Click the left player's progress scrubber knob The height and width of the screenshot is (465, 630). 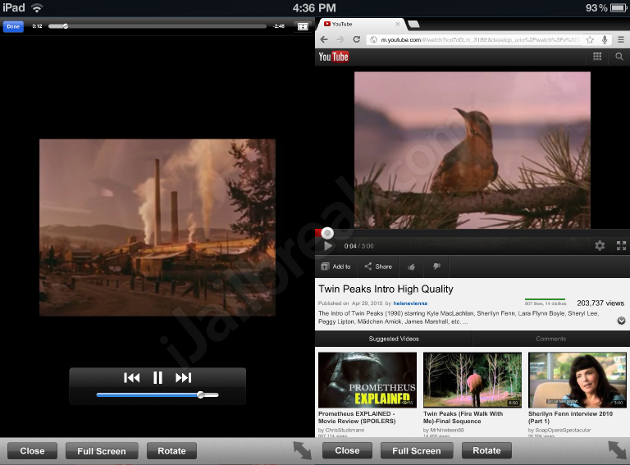coord(65,27)
